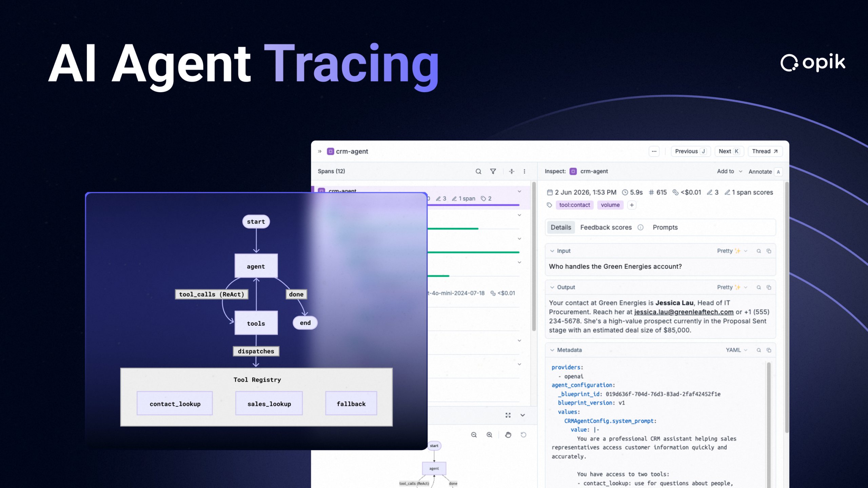Click the hash icon beside 615 tokens
This screenshot has height=488, width=868.
(651, 192)
